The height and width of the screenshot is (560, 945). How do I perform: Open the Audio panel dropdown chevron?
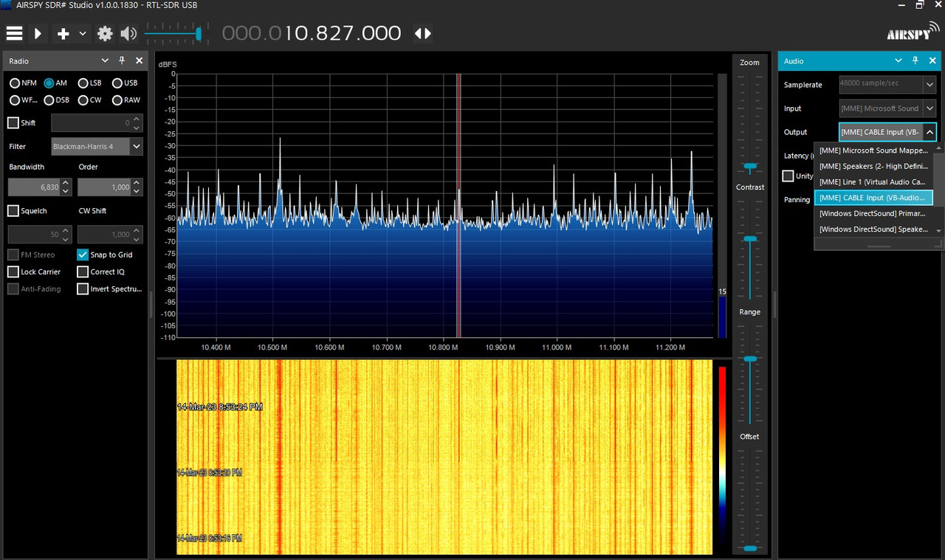[898, 61]
